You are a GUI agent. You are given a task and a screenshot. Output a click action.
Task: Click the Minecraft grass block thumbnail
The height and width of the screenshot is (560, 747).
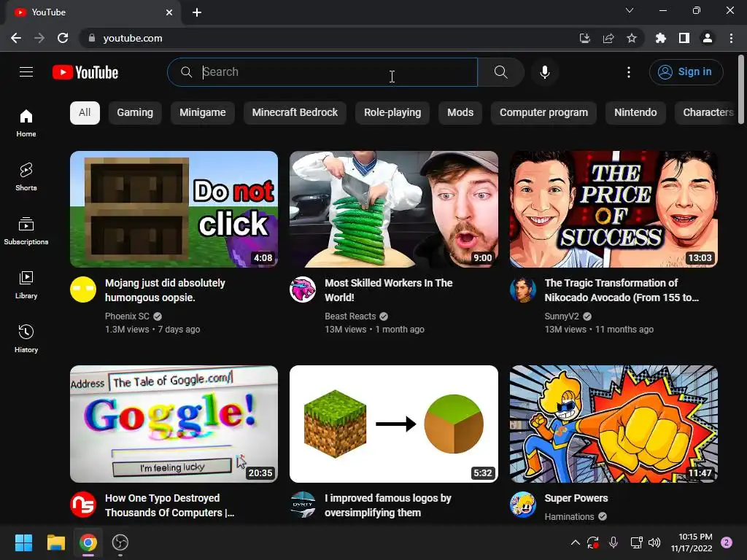(x=393, y=424)
